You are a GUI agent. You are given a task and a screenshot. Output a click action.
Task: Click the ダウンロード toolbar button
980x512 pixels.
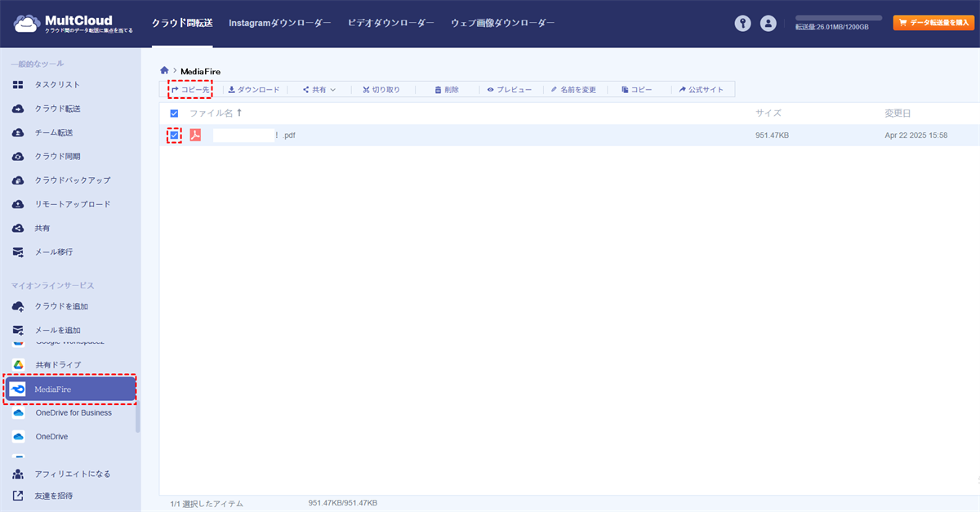254,90
